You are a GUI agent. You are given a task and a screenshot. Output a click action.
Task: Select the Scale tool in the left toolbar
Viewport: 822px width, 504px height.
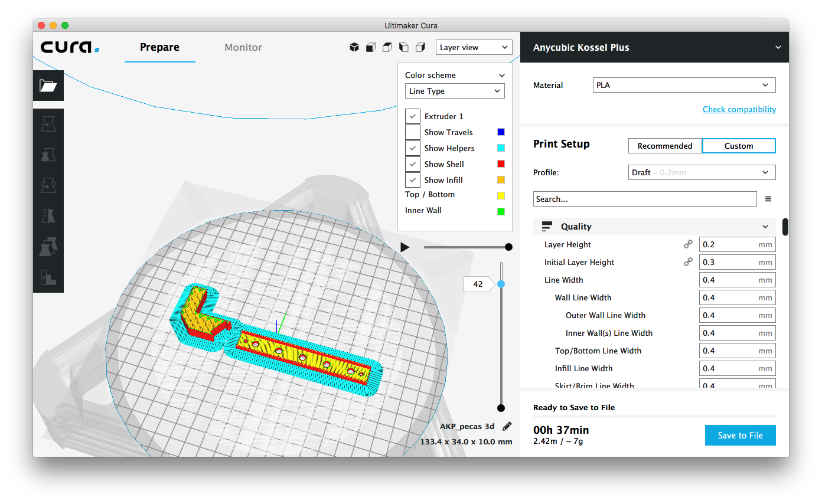pos(48,155)
